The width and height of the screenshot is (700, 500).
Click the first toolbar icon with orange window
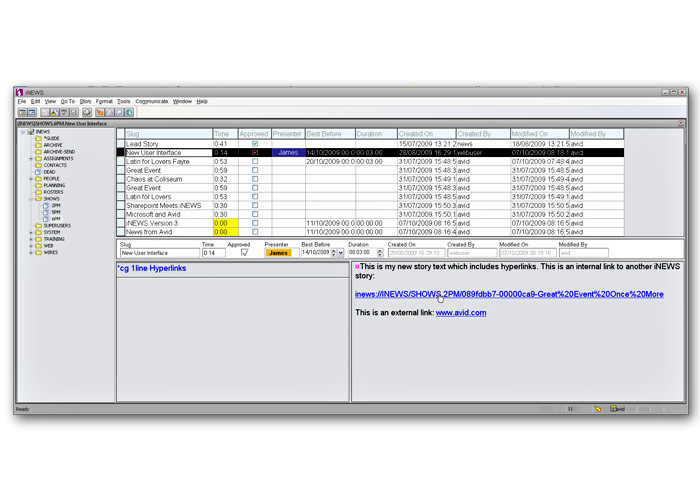[22, 112]
